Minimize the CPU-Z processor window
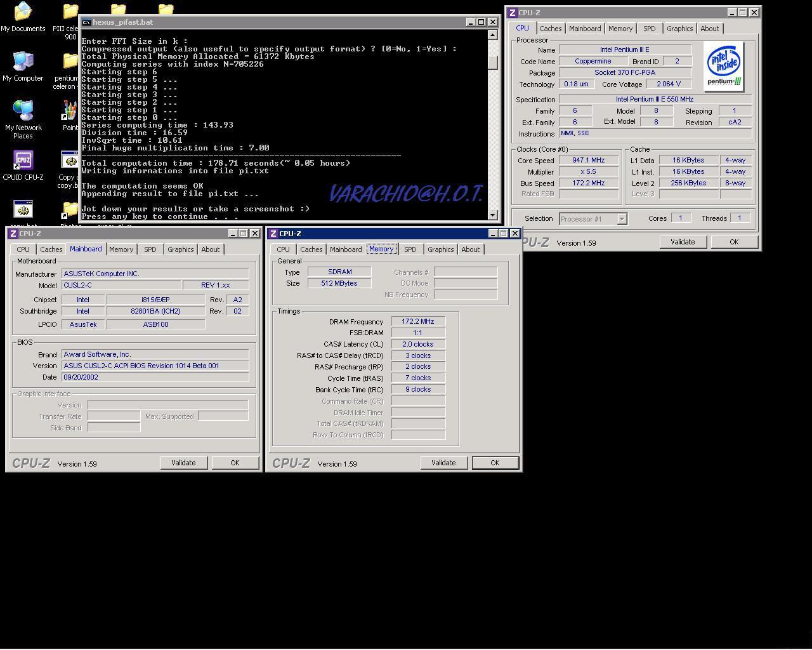 732,13
